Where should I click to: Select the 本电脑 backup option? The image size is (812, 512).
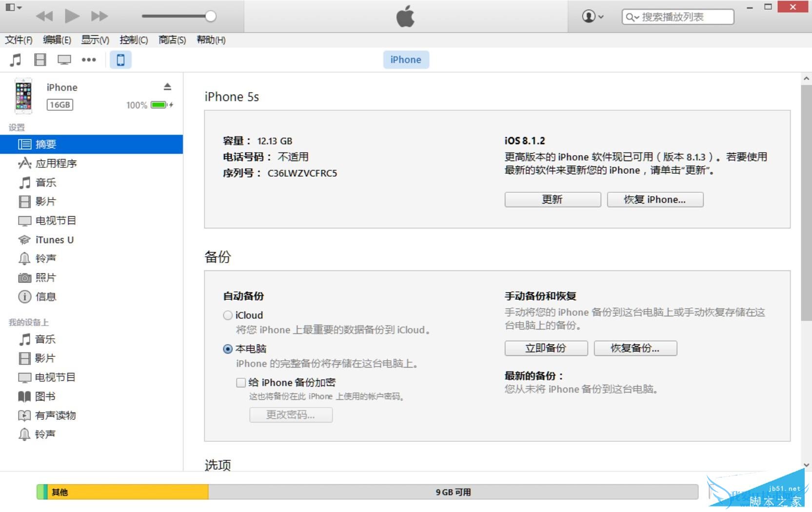pos(227,348)
